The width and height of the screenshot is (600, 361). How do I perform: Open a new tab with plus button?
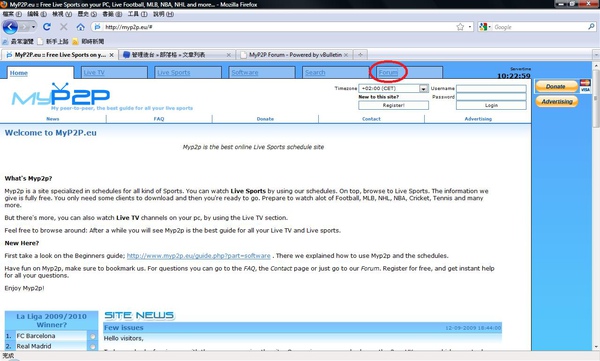tap(360, 55)
